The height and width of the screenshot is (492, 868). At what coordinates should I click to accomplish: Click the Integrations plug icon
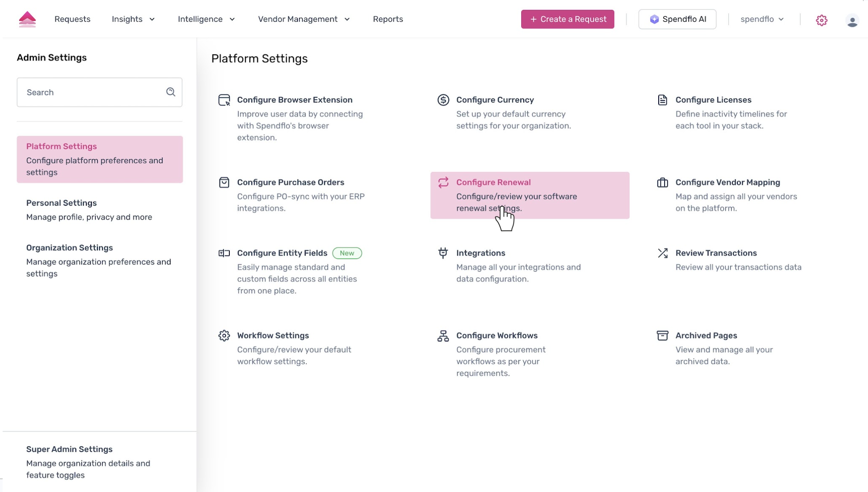[443, 253]
